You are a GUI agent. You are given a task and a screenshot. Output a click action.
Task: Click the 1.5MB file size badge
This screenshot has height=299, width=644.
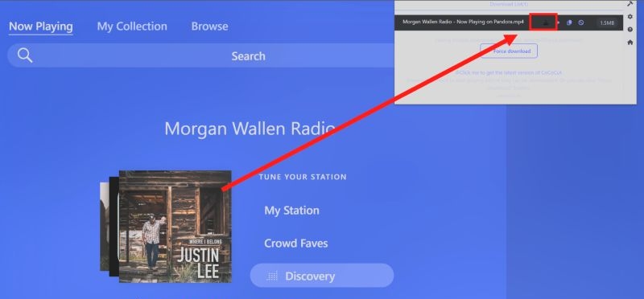click(607, 23)
